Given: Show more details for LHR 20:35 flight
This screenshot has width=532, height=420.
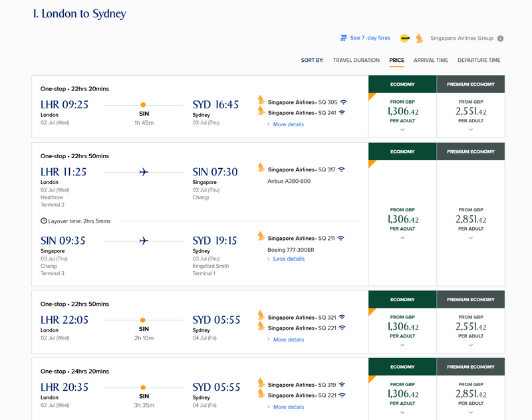Looking at the screenshot, I should [289, 407].
